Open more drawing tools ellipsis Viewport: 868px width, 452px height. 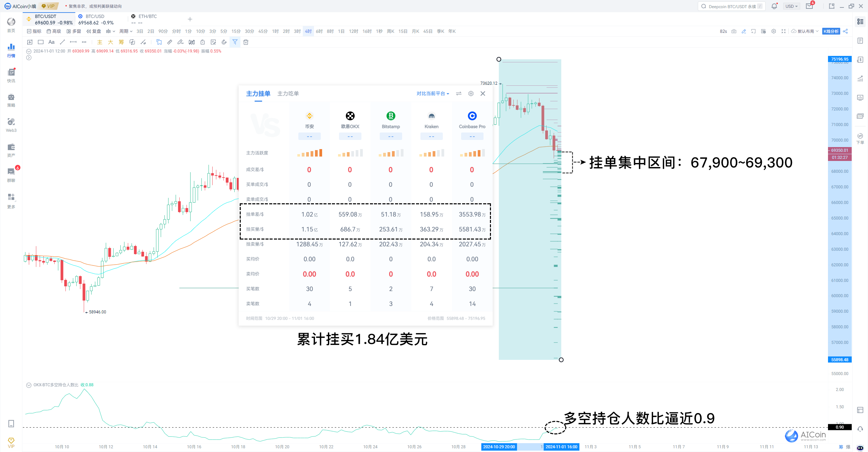pyautogui.click(x=84, y=42)
